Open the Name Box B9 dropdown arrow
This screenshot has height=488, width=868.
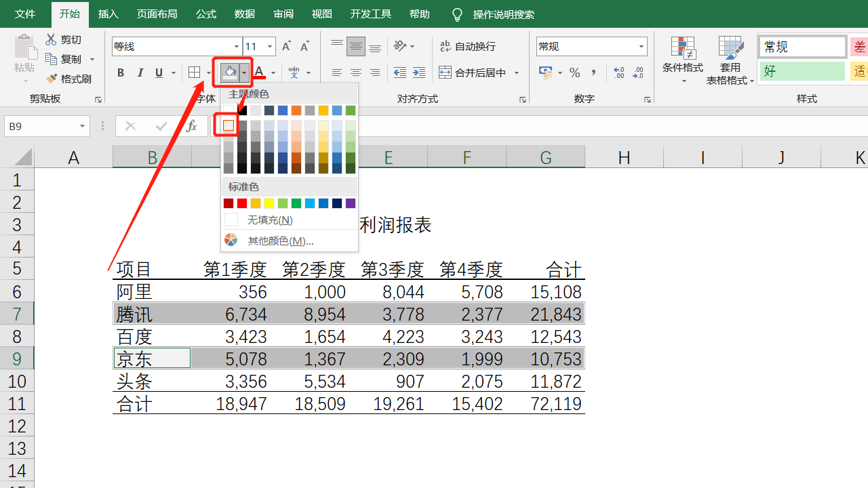[x=83, y=126]
